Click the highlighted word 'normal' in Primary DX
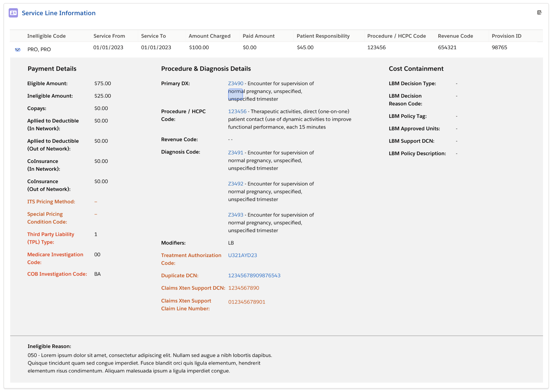 [x=236, y=91]
